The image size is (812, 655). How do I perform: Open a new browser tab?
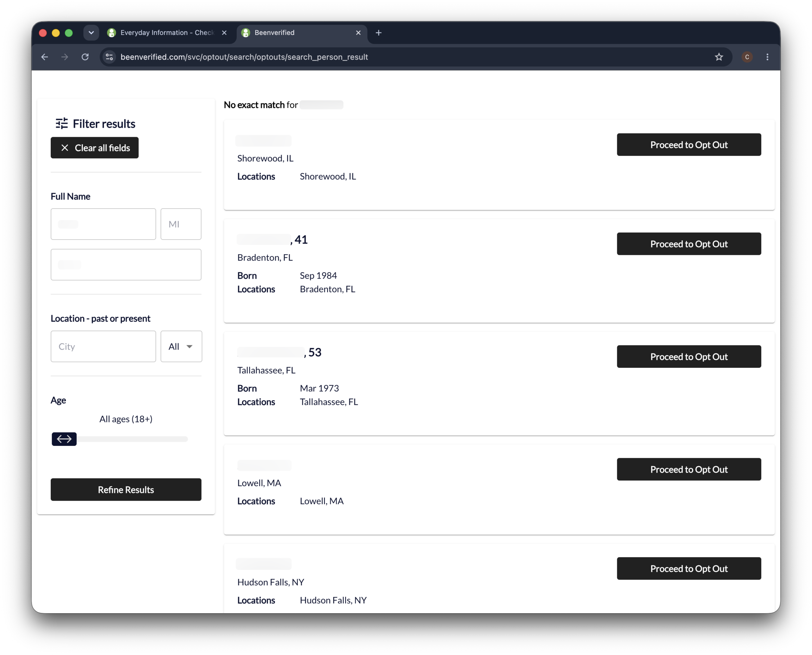click(379, 33)
